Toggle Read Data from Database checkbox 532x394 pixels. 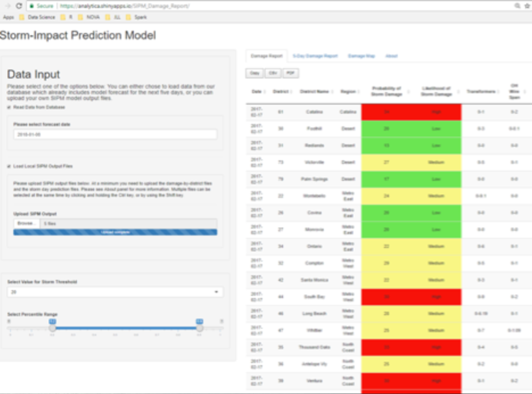pos(9,107)
